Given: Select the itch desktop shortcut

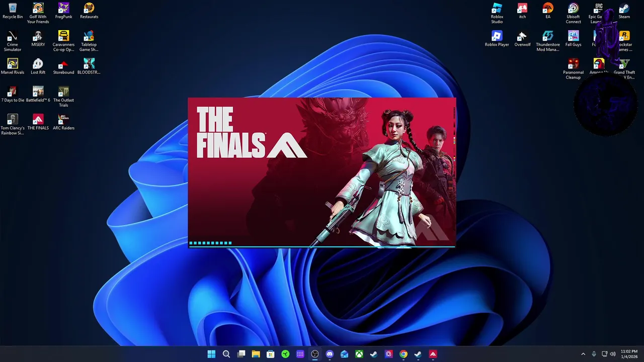Looking at the screenshot, I should click(522, 11).
